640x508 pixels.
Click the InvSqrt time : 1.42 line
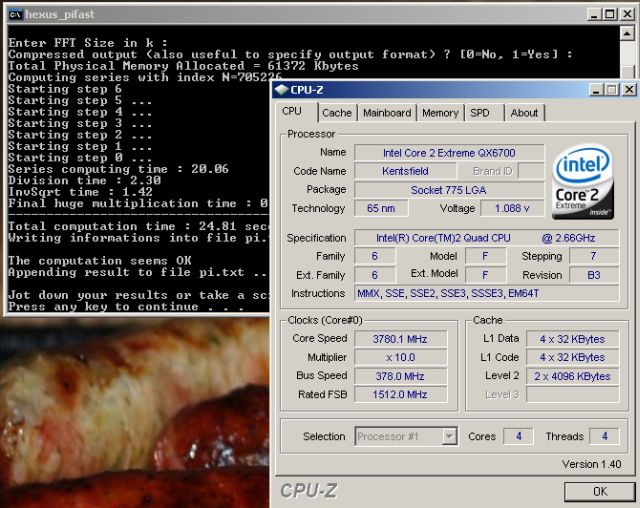pos(80,192)
